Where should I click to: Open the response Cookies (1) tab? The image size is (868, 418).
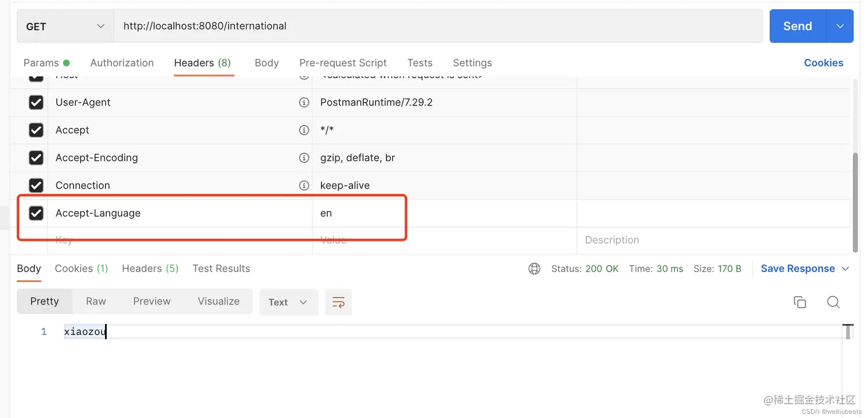pyautogui.click(x=82, y=268)
